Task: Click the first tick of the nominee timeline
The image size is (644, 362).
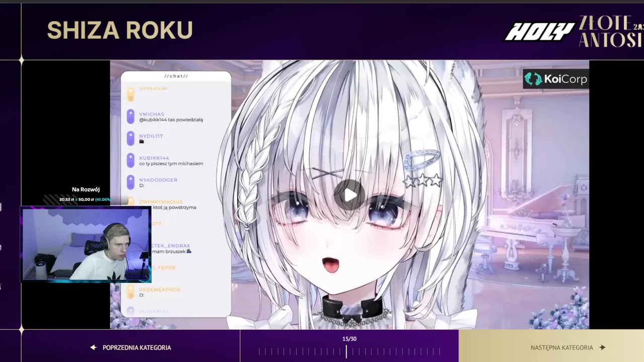Action: pos(259,352)
